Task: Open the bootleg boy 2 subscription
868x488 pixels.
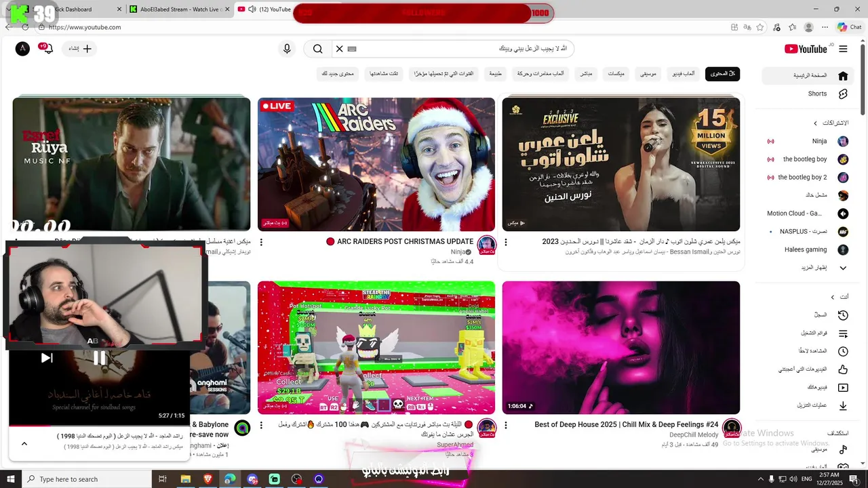Action: click(x=808, y=178)
